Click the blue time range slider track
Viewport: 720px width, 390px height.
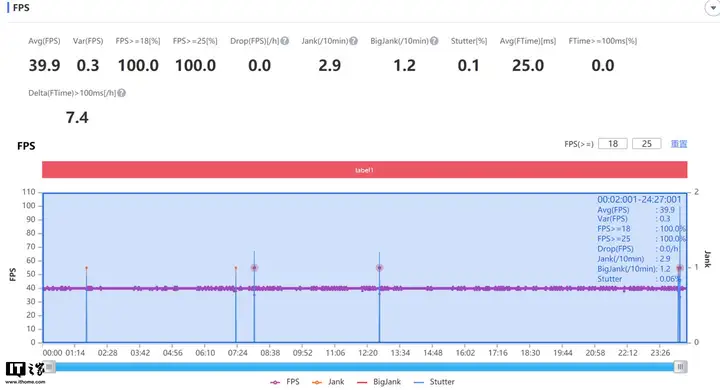click(365, 367)
